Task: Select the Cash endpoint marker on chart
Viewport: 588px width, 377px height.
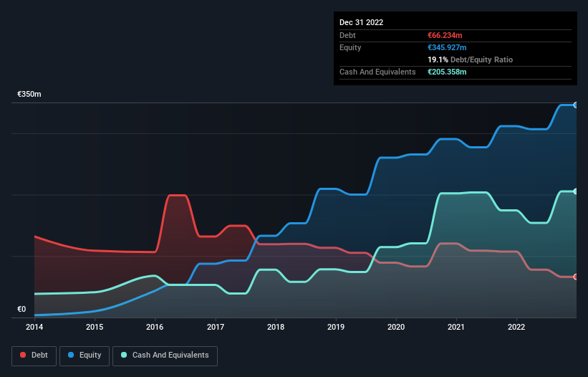Action: pos(576,191)
